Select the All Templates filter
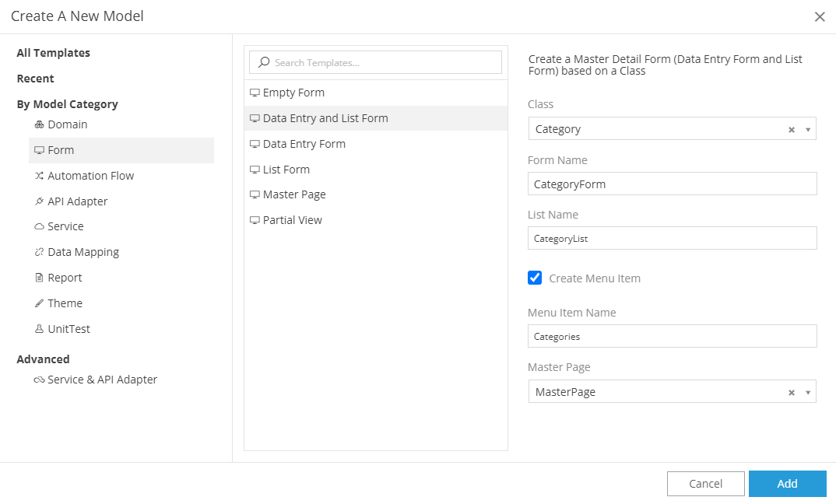 coord(53,53)
